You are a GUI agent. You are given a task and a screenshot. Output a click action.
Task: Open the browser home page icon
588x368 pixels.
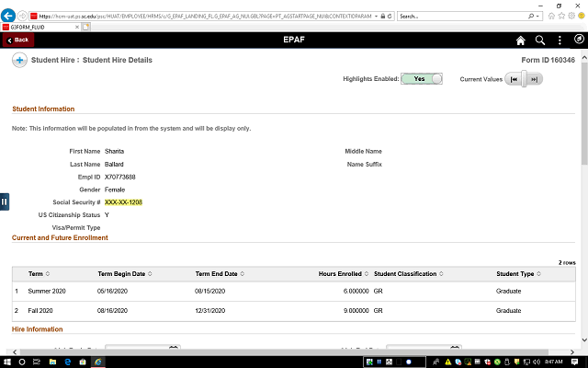click(x=551, y=16)
